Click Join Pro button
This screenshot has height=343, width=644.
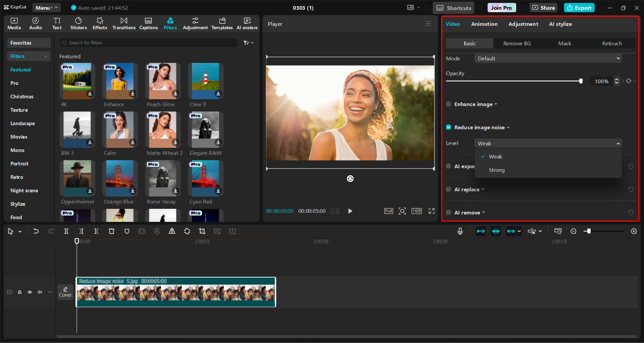click(x=501, y=8)
